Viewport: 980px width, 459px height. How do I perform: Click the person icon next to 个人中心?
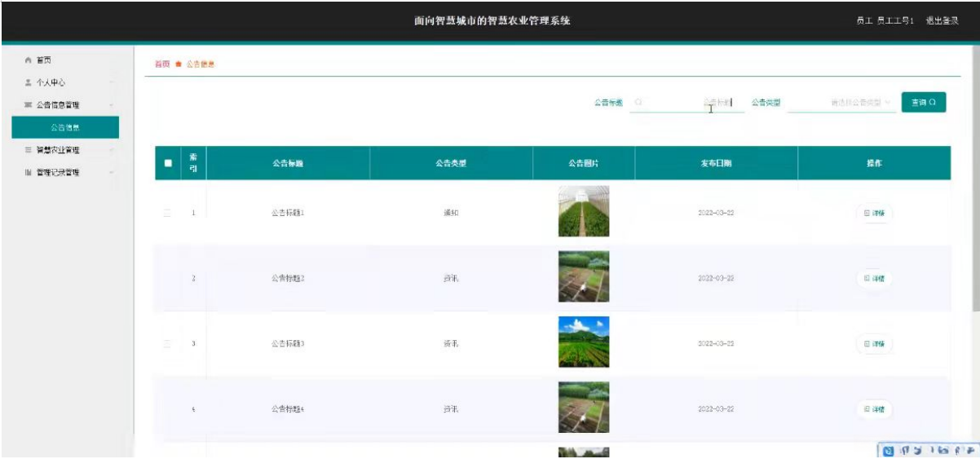[29, 82]
